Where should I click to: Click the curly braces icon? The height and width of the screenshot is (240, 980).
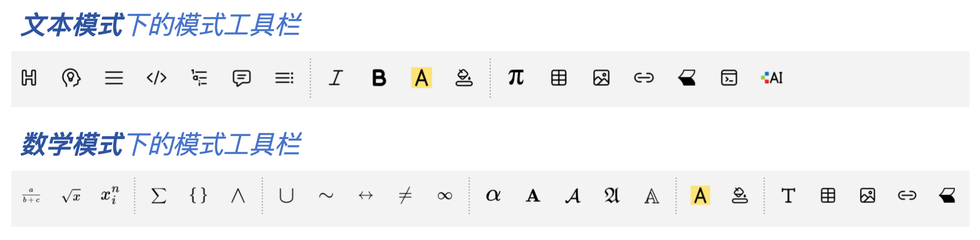coord(198,195)
